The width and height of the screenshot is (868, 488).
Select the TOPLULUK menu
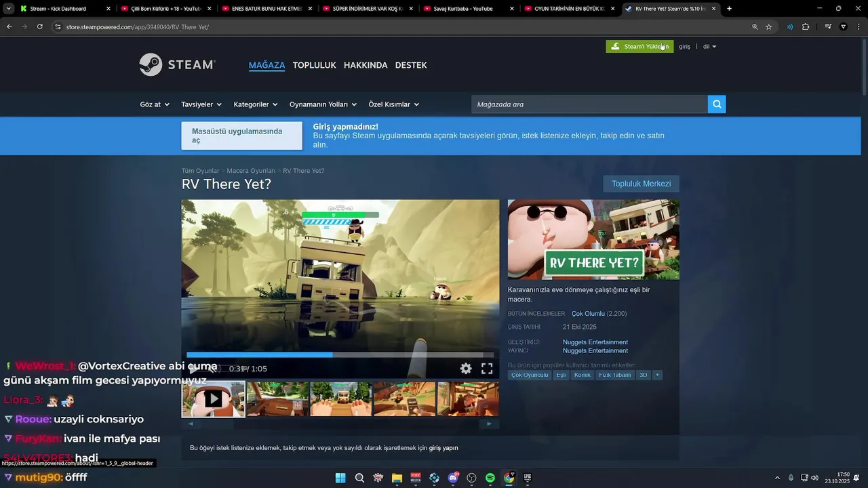(314, 65)
